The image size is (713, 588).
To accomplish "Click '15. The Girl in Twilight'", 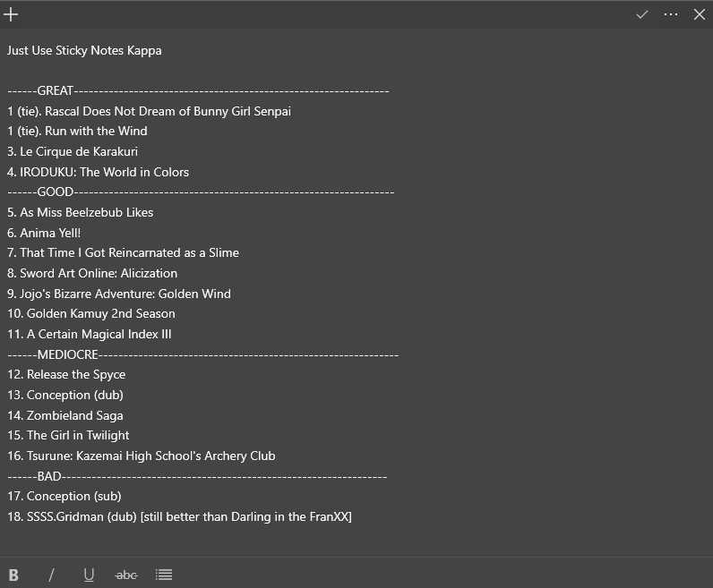I will point(68,436).
